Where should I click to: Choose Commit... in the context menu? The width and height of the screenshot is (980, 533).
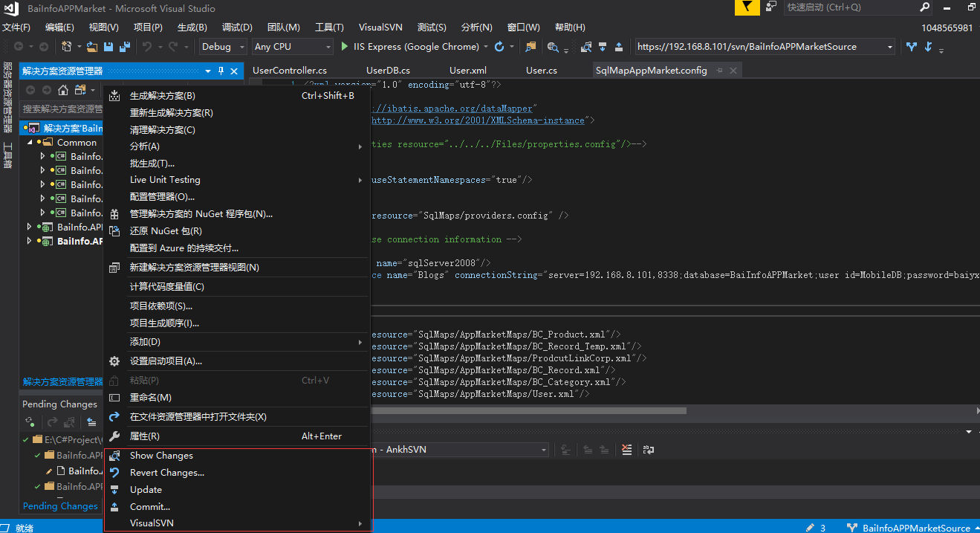pyautogui.click(x=150, y=507)
